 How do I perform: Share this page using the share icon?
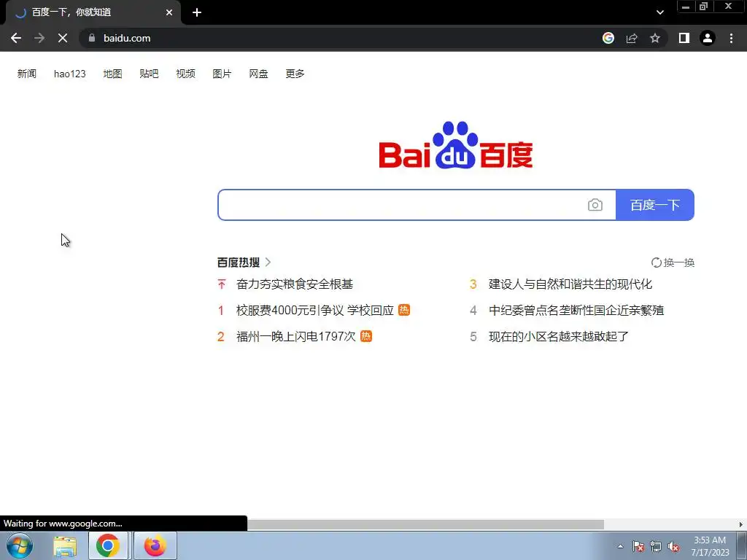[x=632, y=38]
